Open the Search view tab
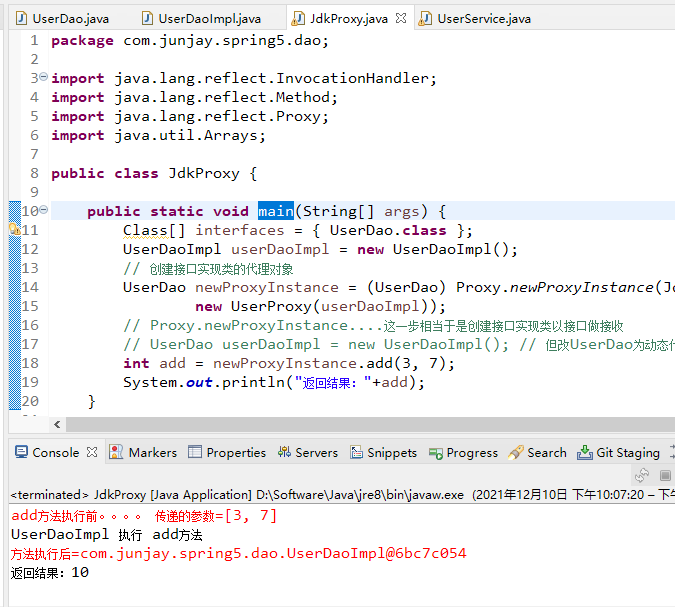 click(x=537, y=452)
